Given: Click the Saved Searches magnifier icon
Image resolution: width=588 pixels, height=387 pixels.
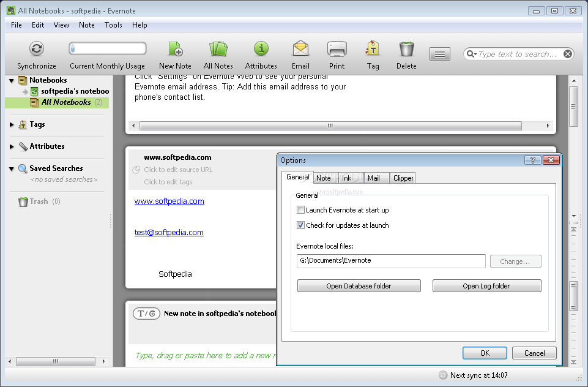Looking at the screenshot, I should 23,168.
